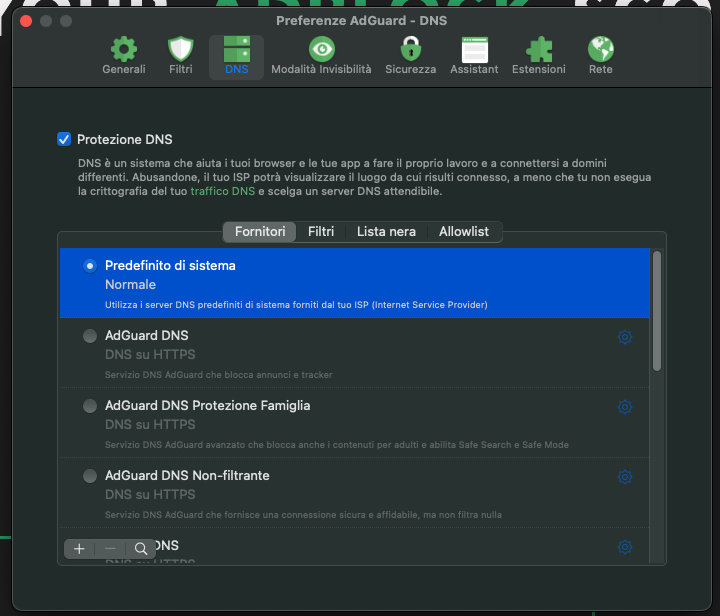Click 'Utilizza i server DNS predefiniti' description
Viewport: 720px width, 616px height.
pos(296,305)
